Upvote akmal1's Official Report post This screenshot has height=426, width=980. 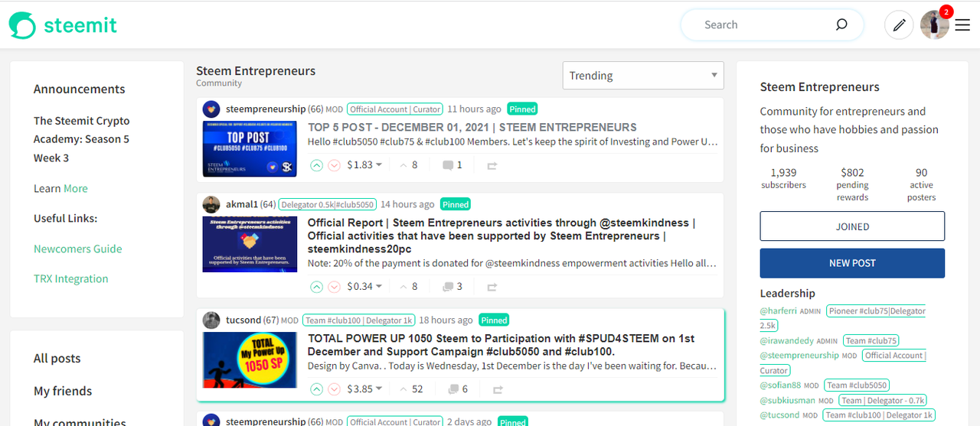316,287
